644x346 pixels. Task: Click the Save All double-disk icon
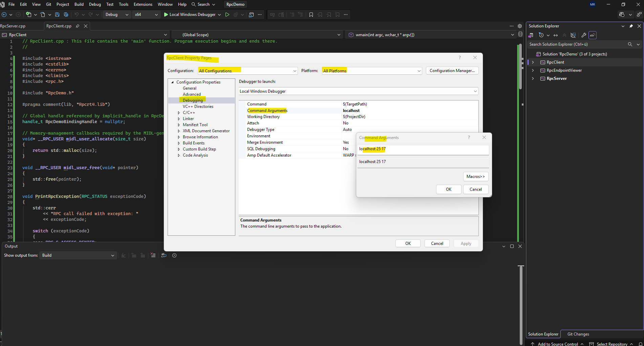point(66,15)
